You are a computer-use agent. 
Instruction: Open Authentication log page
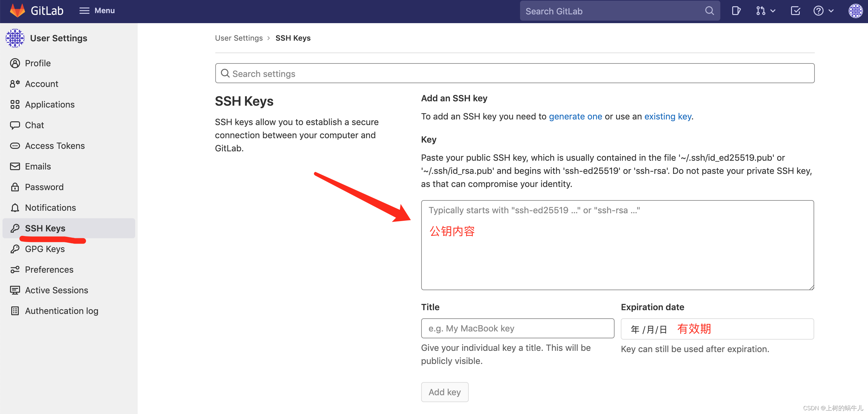pyautogui.click(x=62, y=310)
